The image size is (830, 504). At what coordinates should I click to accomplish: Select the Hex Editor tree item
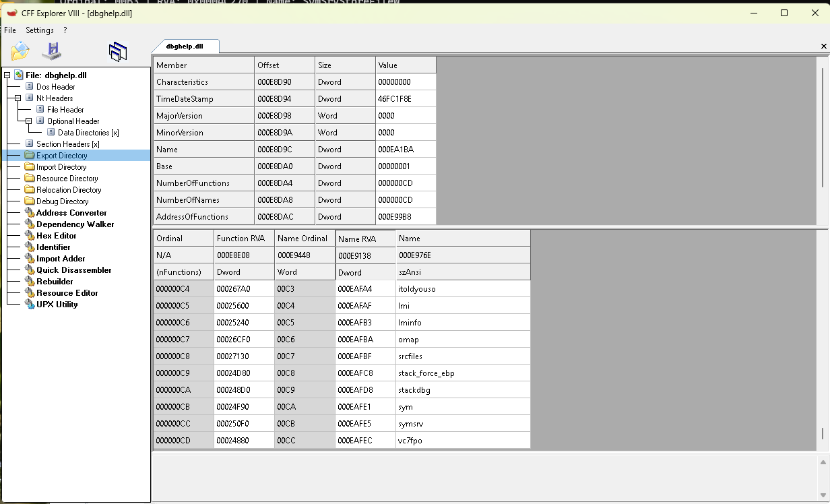click(x=57, y=235)
